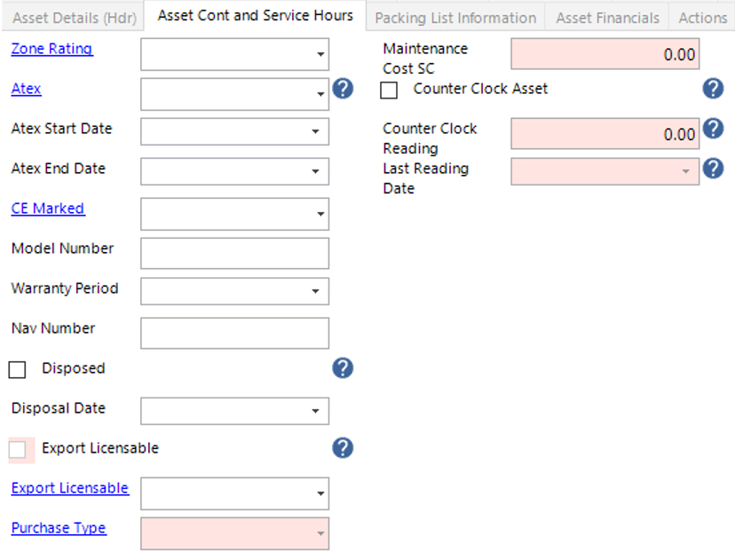This screenshot has height=560, width=735.
Task: Open help for the Atex field
Action: (x=343, y=89)
